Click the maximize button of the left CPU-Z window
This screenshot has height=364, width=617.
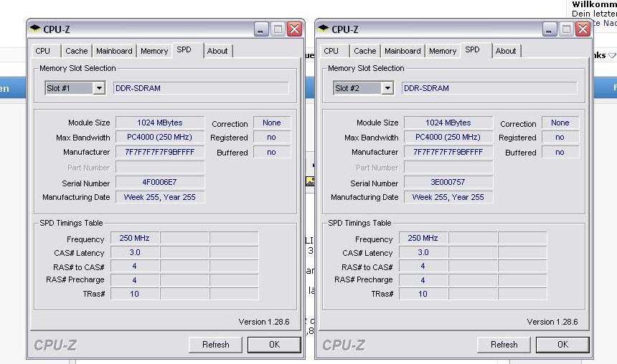[x=278, y=29]
